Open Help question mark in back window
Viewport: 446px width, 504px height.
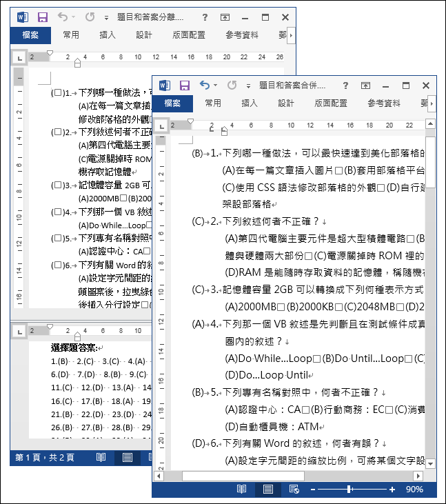point(205,17)
